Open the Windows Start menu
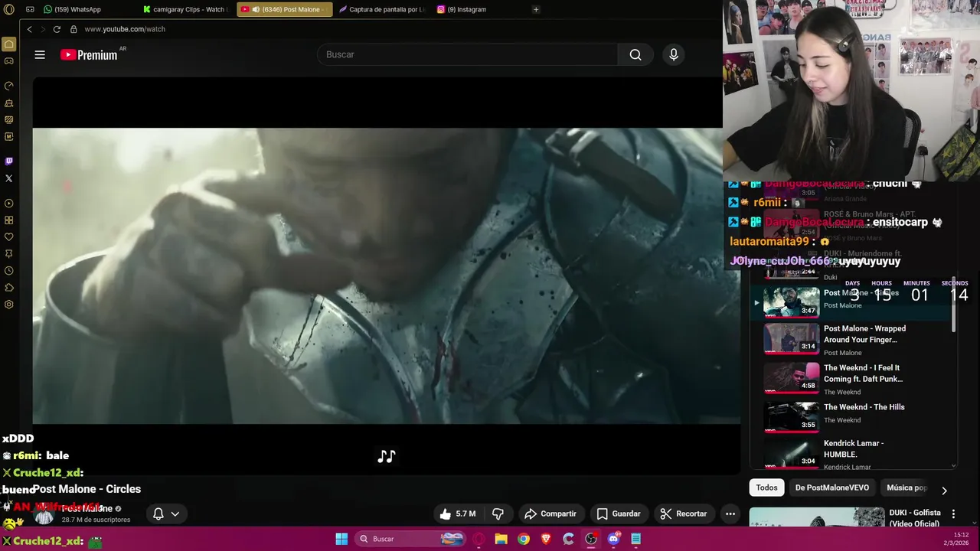This screenshot has width=980, height=551. (x=341, y=539)
